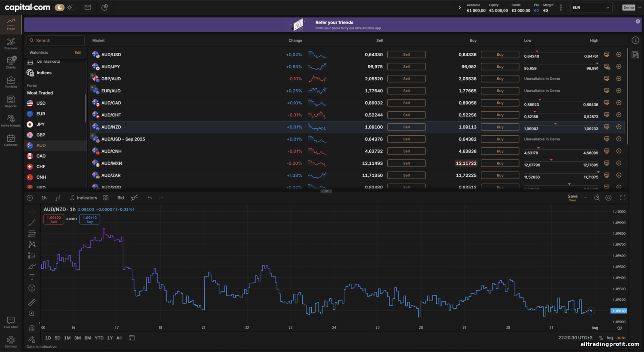Click Buy button for AUD/JPY

(x=500, y=67)
